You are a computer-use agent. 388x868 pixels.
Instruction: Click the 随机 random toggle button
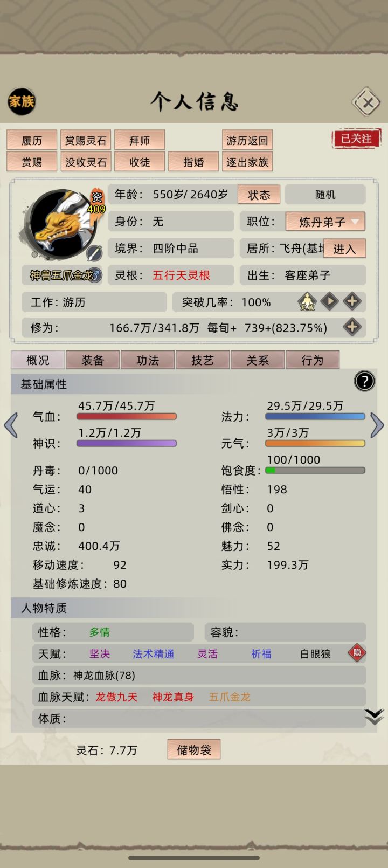point(325,195)
